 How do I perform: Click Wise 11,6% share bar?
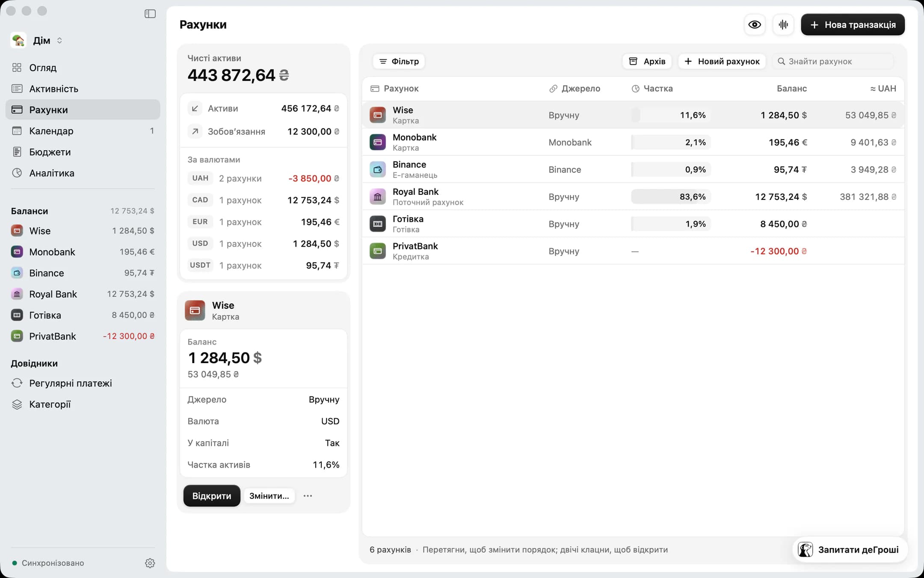click(x=671, y=115)
